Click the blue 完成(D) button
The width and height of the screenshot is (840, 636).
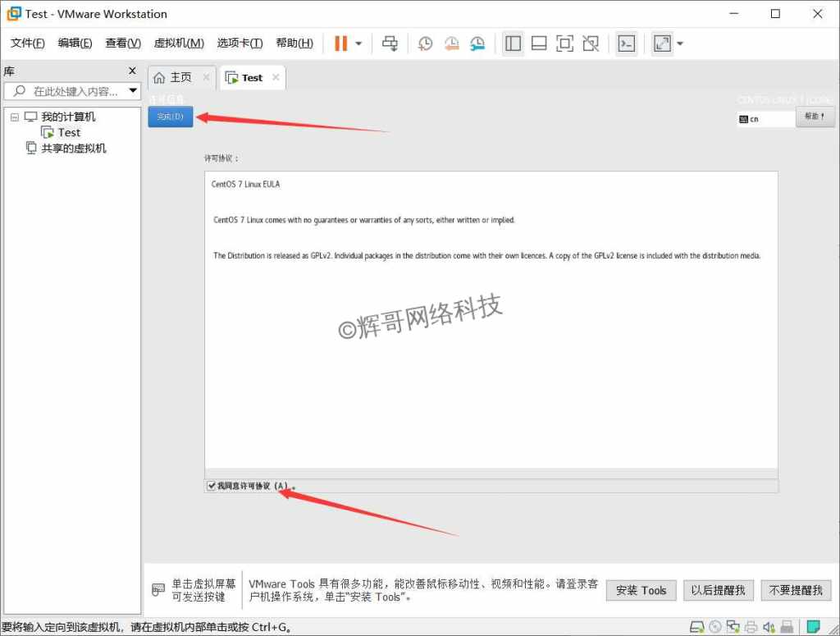point(171,117)
